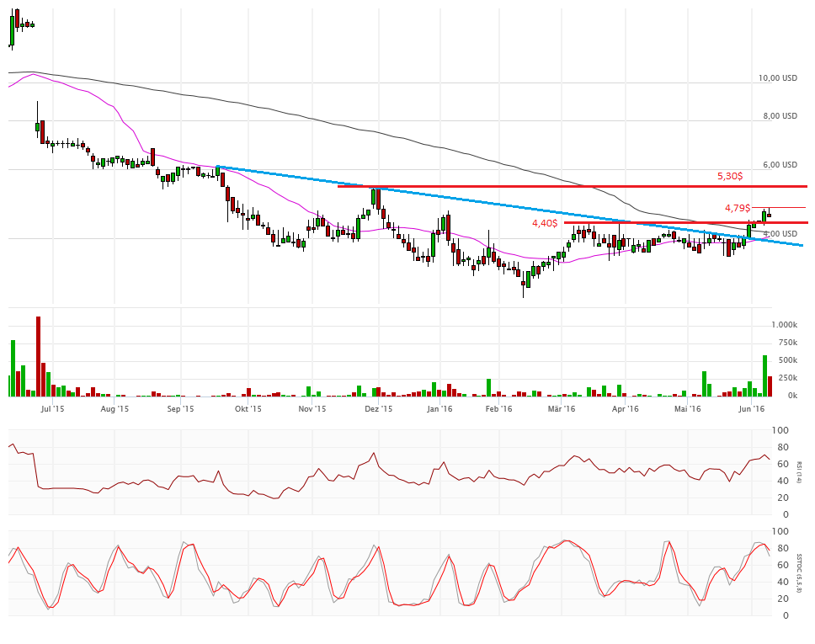The image size is (815, 644).
Task: Click the 6,00 USD price axis label
Action: click(780, 165)
